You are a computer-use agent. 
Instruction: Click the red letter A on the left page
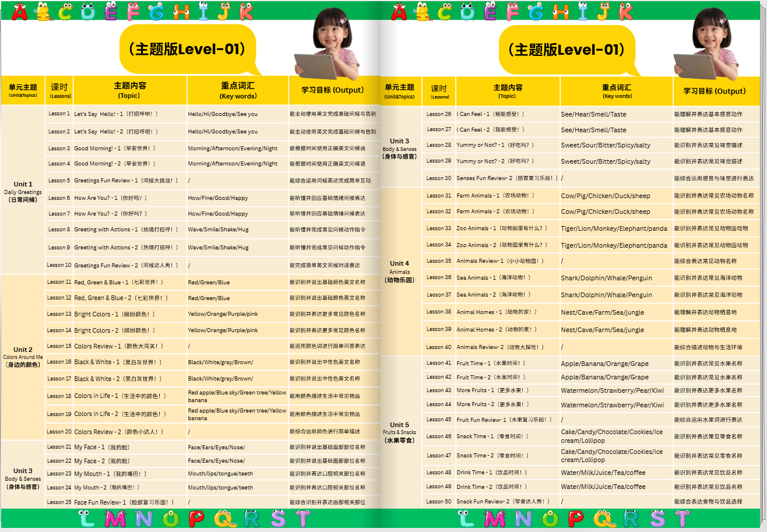click(20, 12)
